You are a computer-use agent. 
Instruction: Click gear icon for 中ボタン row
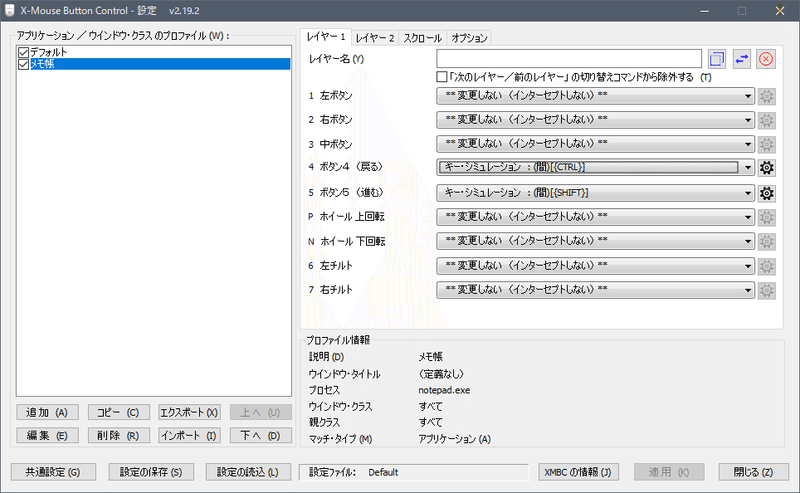pos(766,144)
